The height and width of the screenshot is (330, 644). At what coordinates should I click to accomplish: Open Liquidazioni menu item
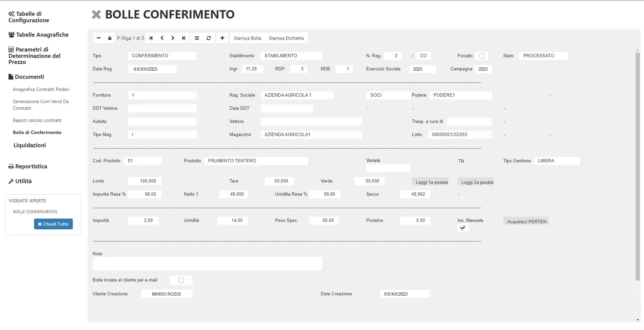(x=30, y=145)
